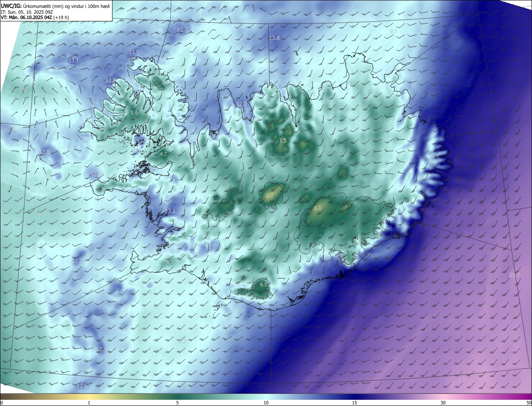
Task: Click the 4.5 value label on the map
Action: pos(264,284)
